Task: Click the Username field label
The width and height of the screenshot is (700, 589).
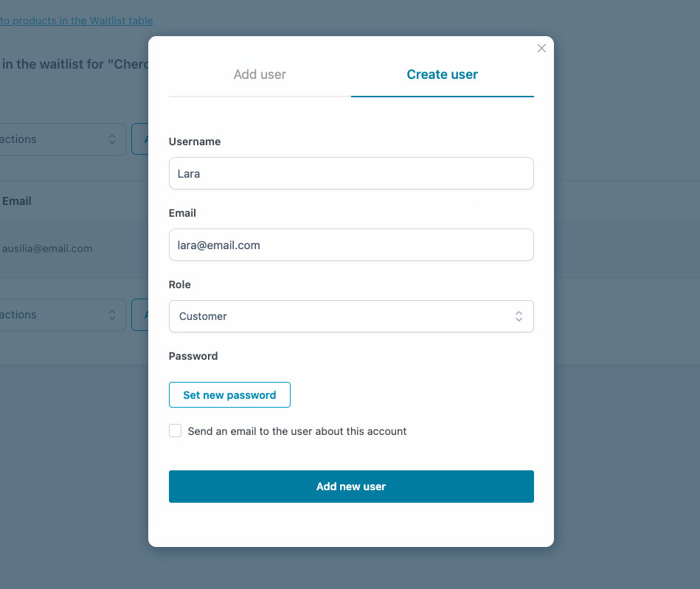Action: coord(195,142)
